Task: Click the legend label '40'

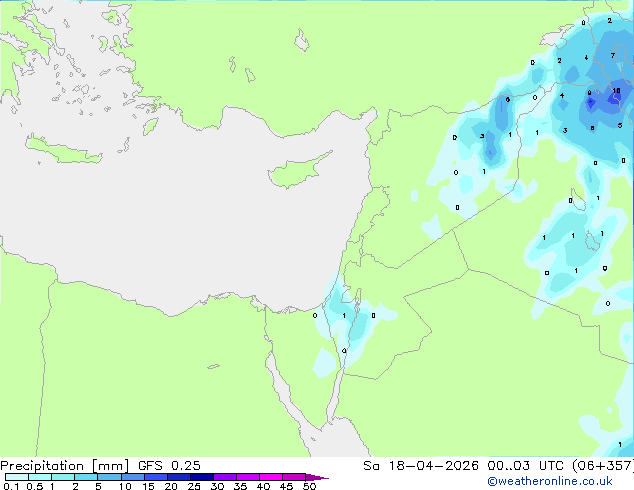Action: pyautogui.click(x=263, y=486)
